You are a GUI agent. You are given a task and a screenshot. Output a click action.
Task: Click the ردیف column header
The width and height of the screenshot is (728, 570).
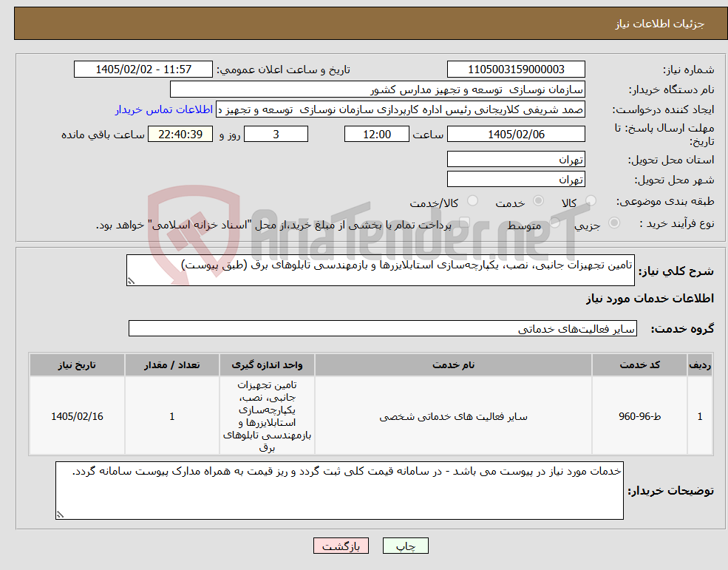click(700, 365)
